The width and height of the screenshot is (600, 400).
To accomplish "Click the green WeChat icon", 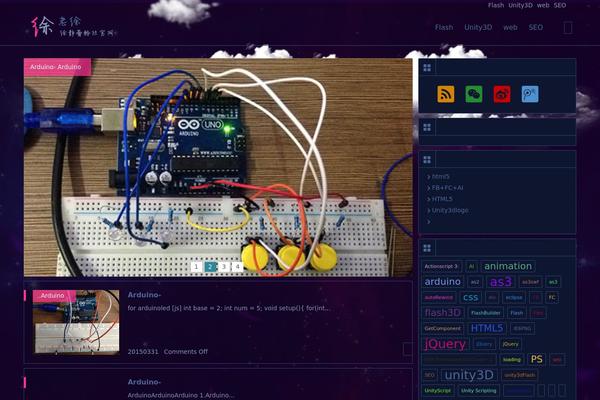I will [x=474, y=94].
